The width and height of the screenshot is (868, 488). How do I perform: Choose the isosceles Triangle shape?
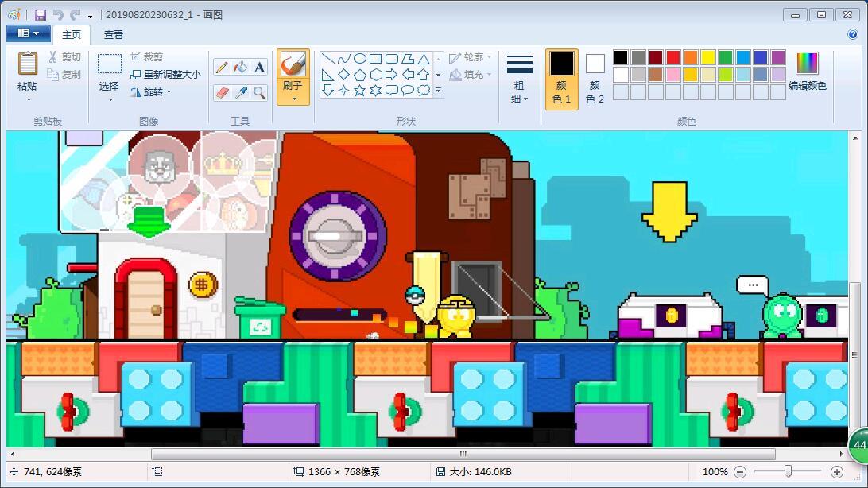tap(424, 59)
